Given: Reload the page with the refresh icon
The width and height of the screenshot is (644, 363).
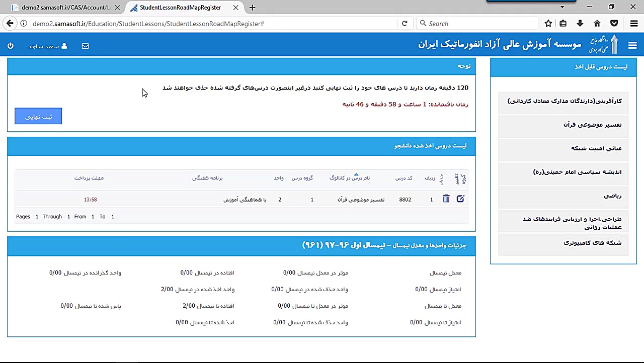Looking at the screenshot, I should [x=405, y=23].
